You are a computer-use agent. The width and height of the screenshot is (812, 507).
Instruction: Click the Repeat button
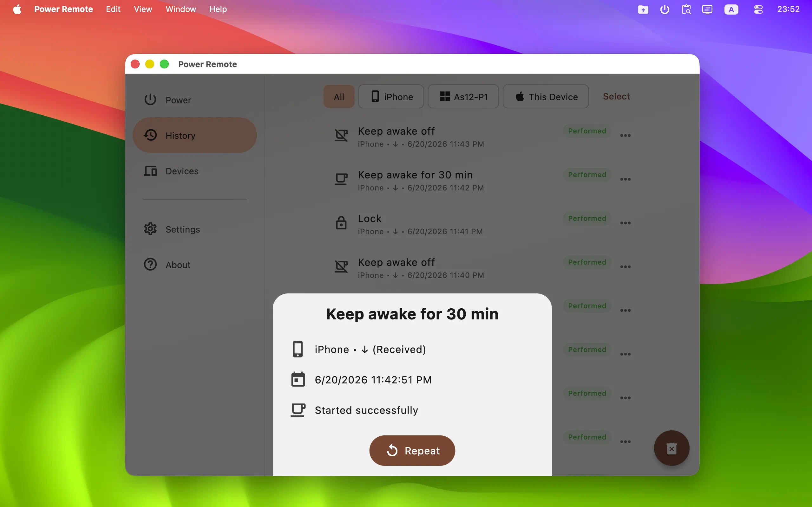(x=412, y=450)
